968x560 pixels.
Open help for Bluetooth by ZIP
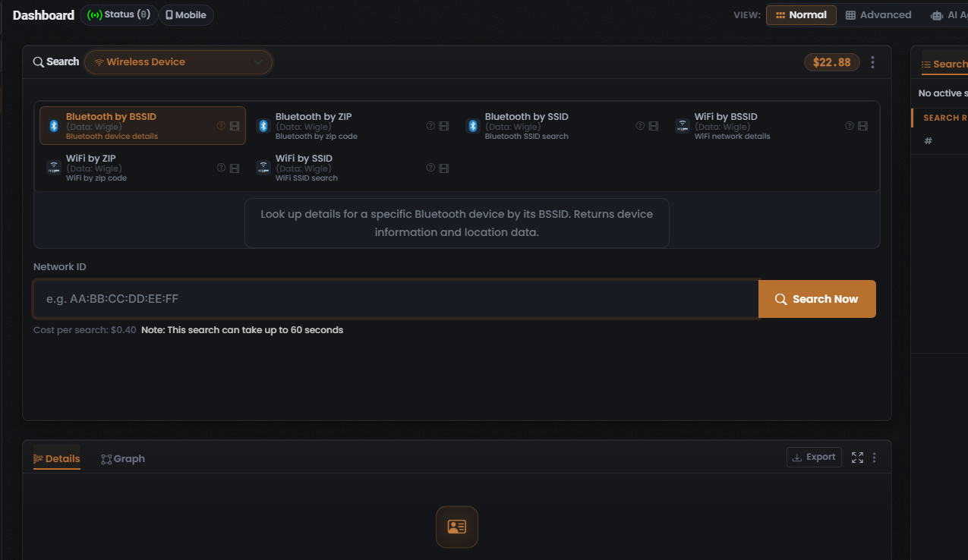(x=430, y=126)
